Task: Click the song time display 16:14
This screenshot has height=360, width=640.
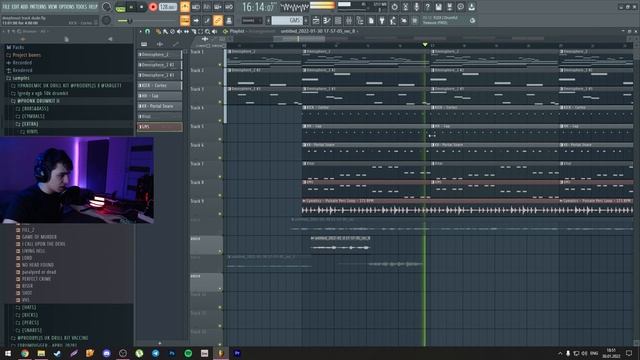Action: click(259, 7)
